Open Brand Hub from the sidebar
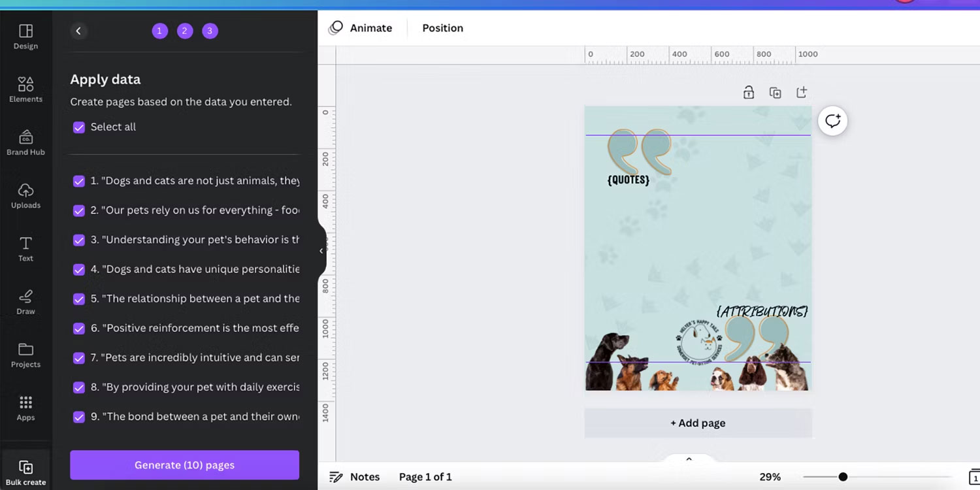The width and height of the screenshot is (980, 490). click(x=25, y=142)
